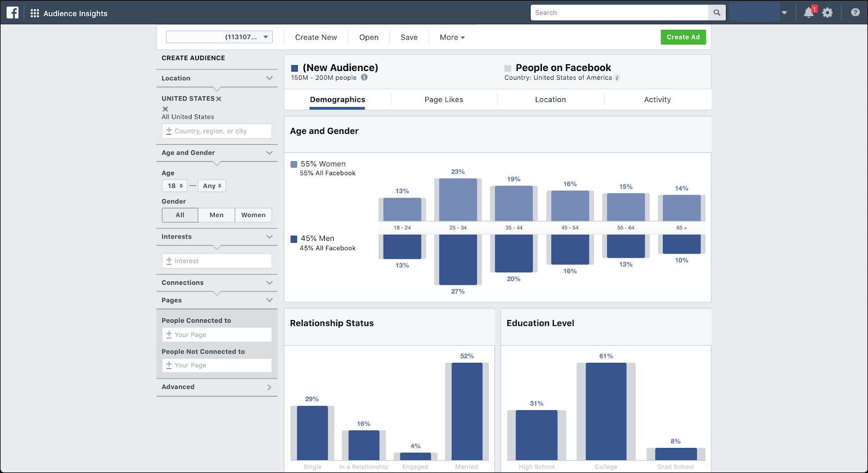The width and height of the screenshot is (868, 473).
Task: Click the top Search field
Action: [x=620, y=12]
